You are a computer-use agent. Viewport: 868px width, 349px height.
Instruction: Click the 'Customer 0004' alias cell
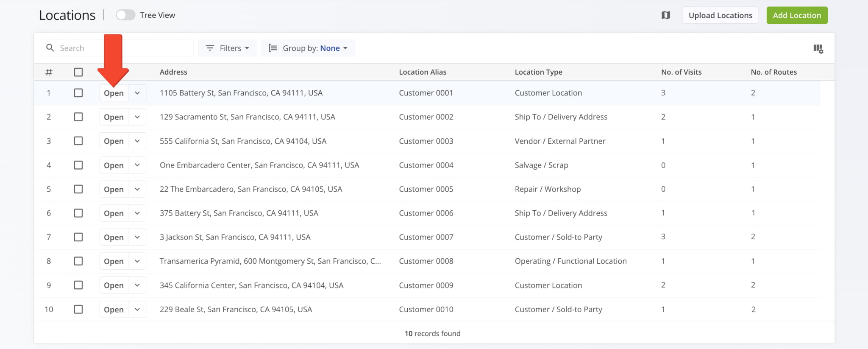click(426, 165)
